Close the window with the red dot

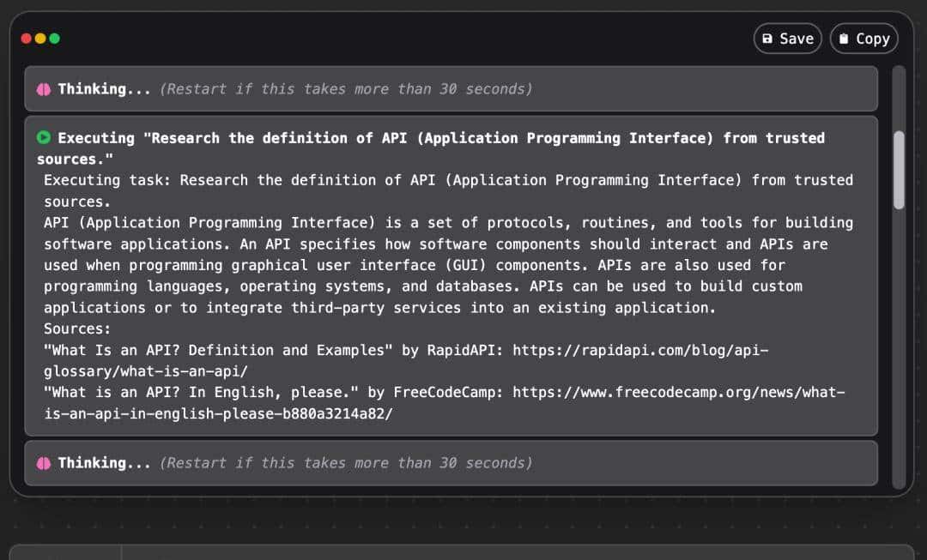[x=26, y=39]
